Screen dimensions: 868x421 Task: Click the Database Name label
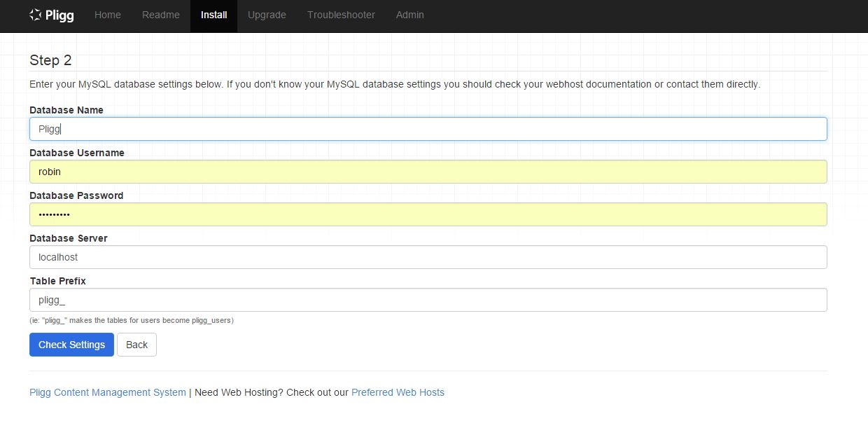point(66,110)
